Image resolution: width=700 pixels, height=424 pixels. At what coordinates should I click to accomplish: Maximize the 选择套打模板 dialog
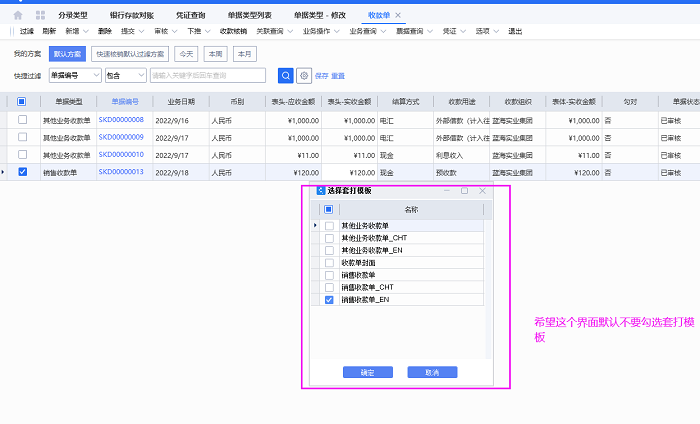coord(464,190)
